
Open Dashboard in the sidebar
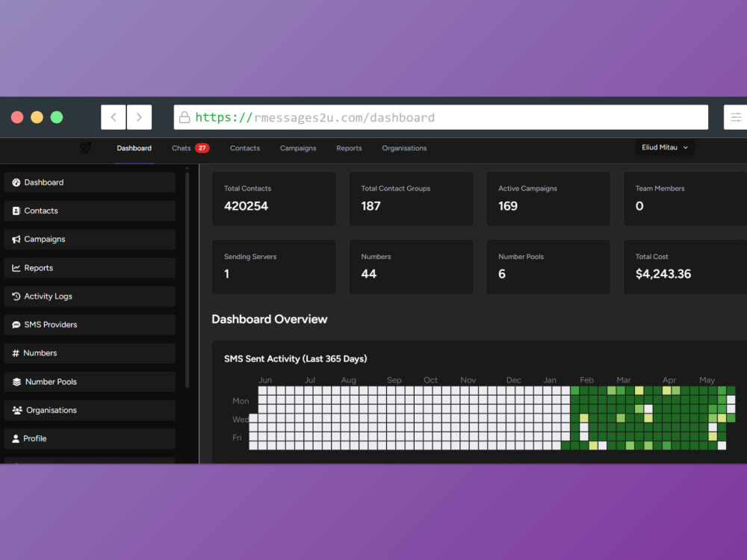90,182
